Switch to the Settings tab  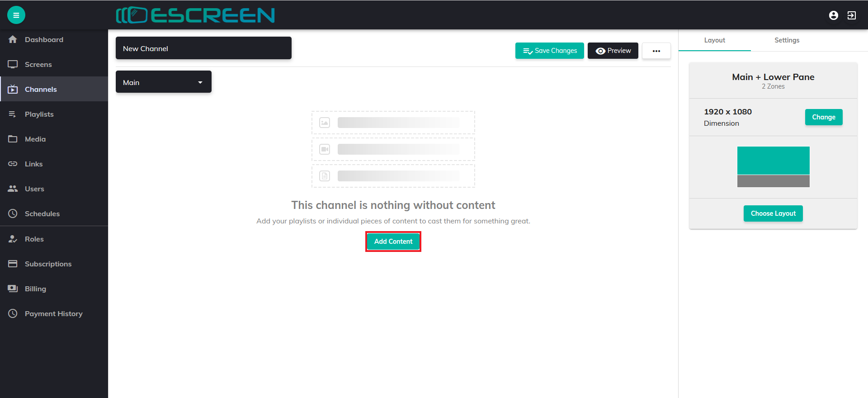point(787,40)
